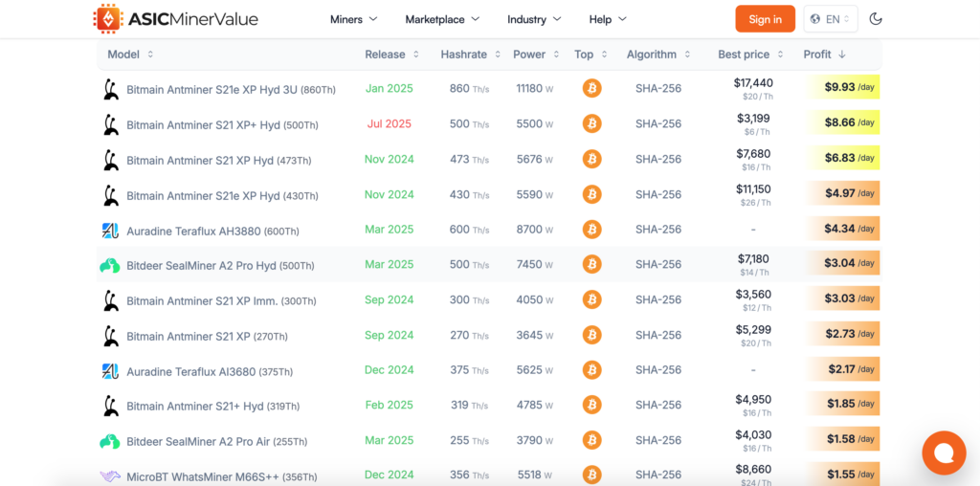Open the orange chat support bubble
The height and width of the screenshot is (486, 980).
(x=944, y=453)
